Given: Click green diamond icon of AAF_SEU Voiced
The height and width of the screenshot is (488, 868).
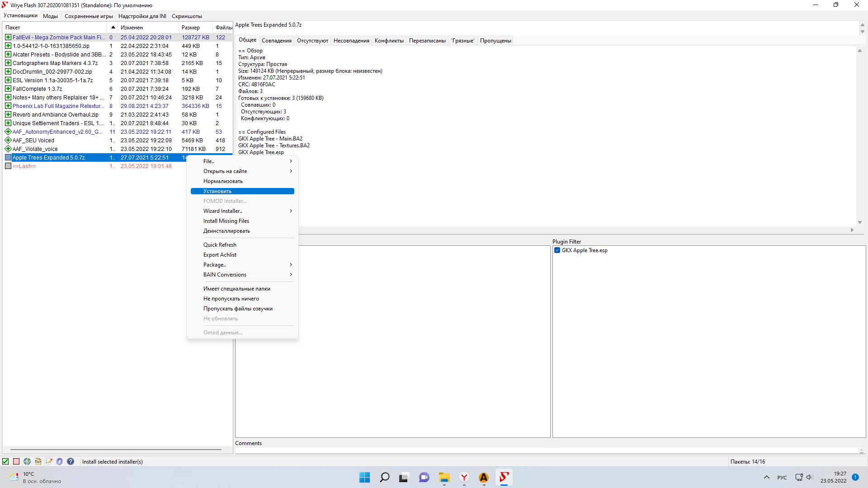Looking at the screenshot, I should click(x=8, y=141).
